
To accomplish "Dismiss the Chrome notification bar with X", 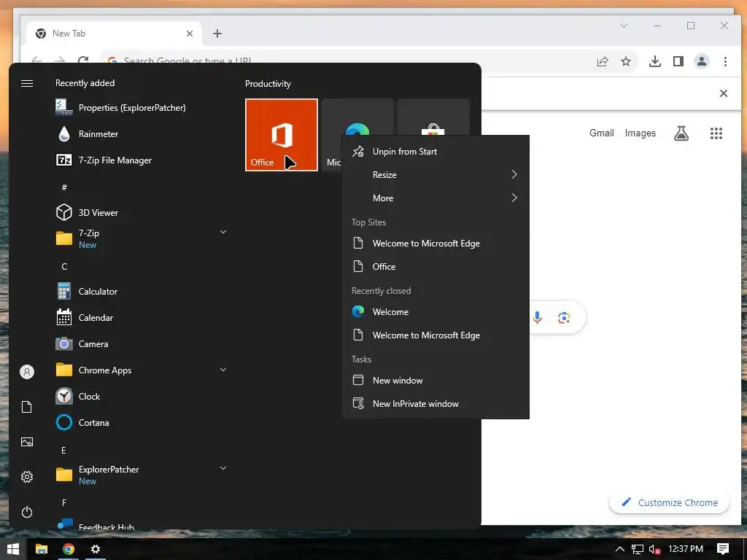I will (x=723, y=93).
